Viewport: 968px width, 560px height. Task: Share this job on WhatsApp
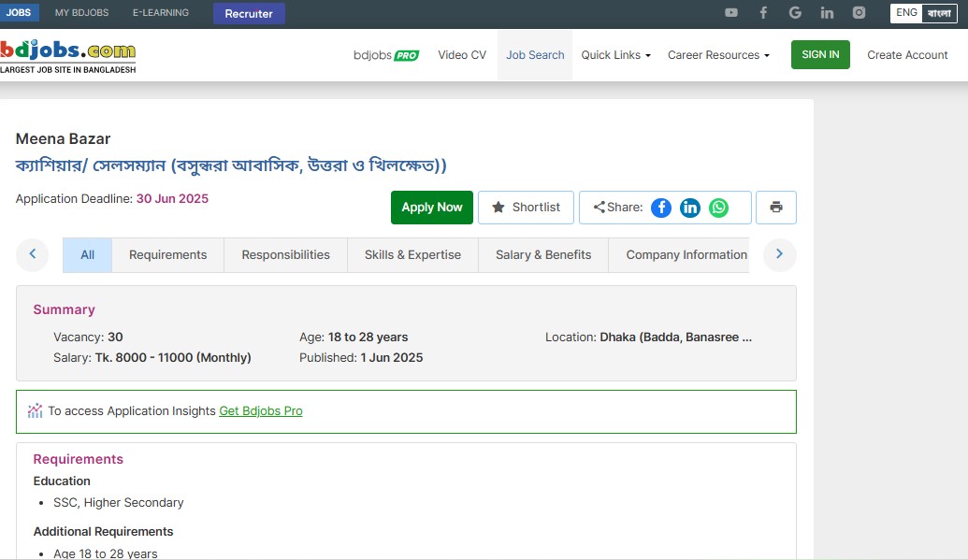(x=718, y=208)
